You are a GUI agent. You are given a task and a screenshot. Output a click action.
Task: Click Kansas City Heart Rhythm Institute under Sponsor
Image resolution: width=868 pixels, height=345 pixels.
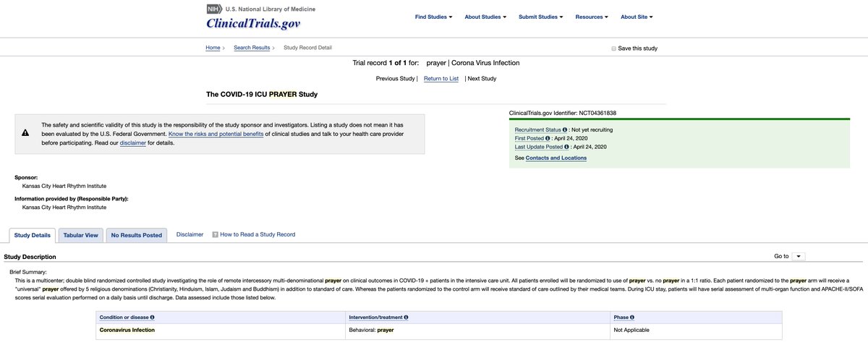pyautogui.click(x=64, y=186)
